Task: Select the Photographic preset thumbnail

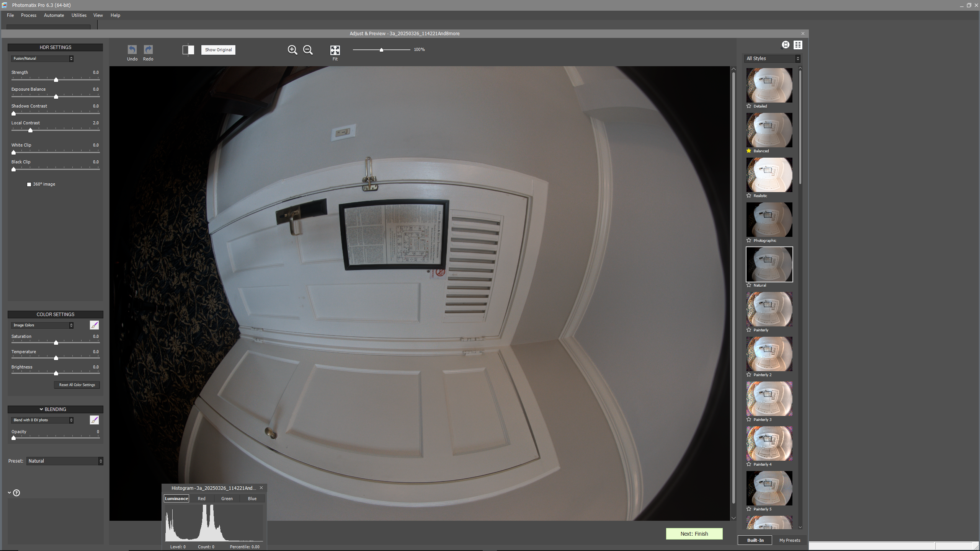Action: (769, 220)
